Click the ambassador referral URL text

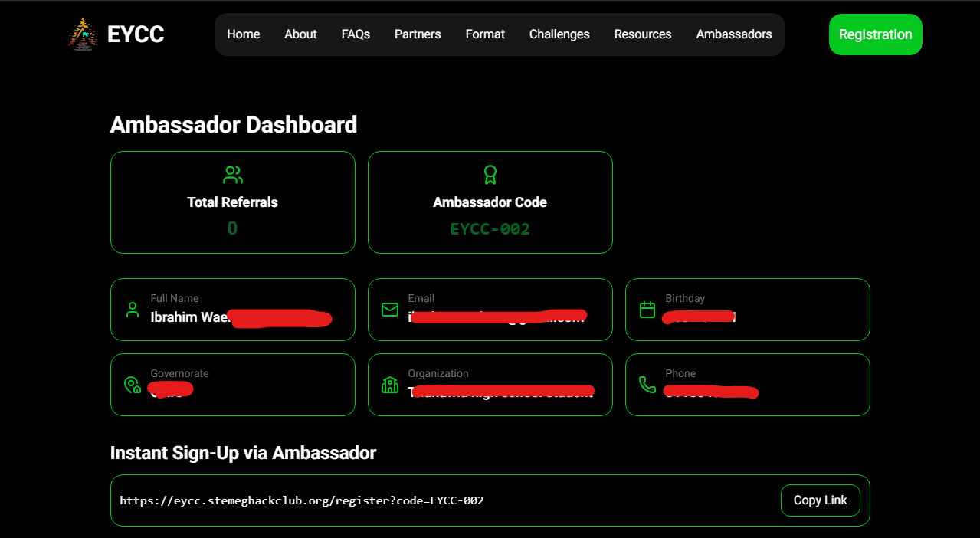coord(302,500)
